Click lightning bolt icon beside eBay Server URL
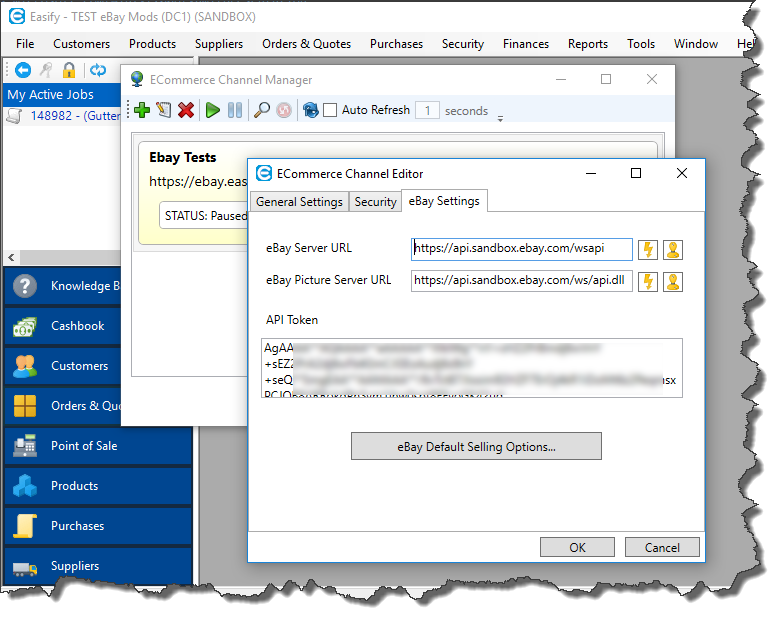This screenshot has height=620, width=784. point(648,249)
